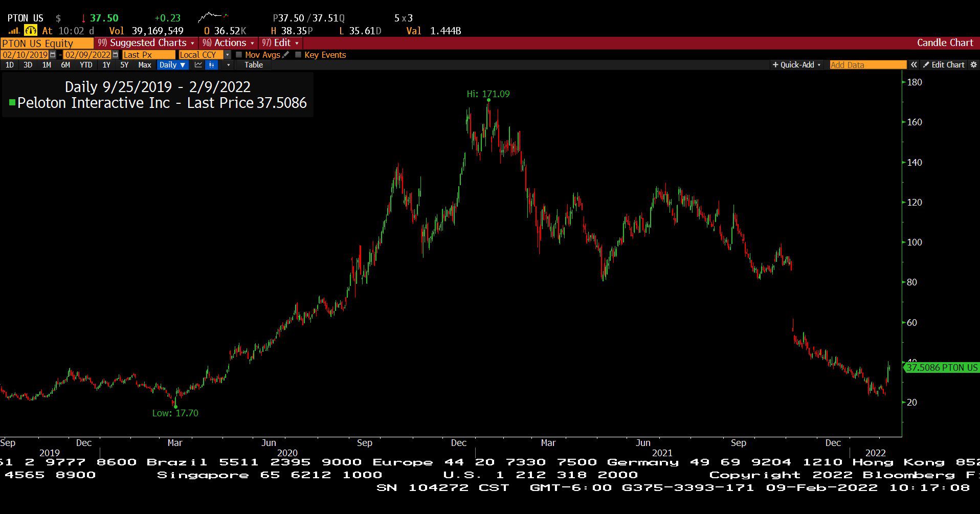Click the start date field 02/10/2019

click(25, 55)
